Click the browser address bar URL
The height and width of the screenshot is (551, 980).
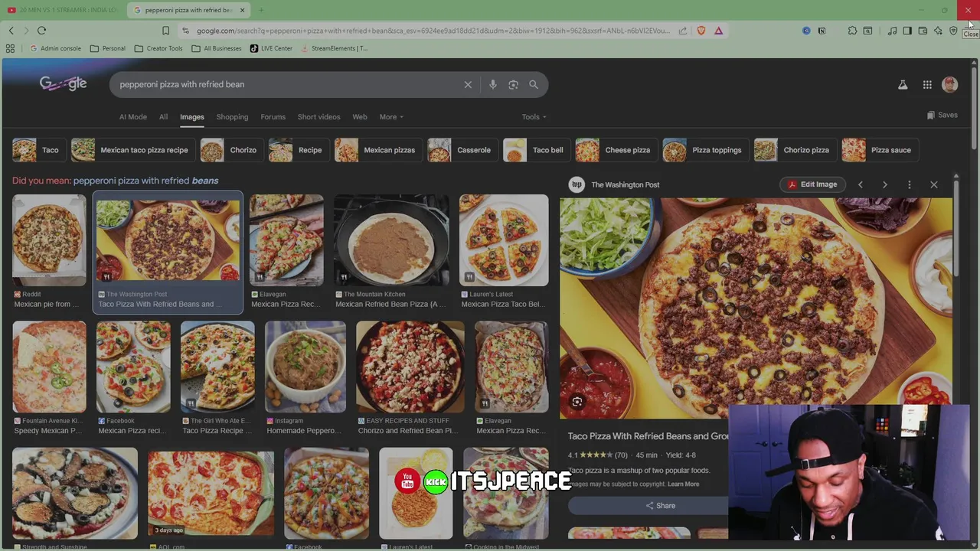pos(433,31)
